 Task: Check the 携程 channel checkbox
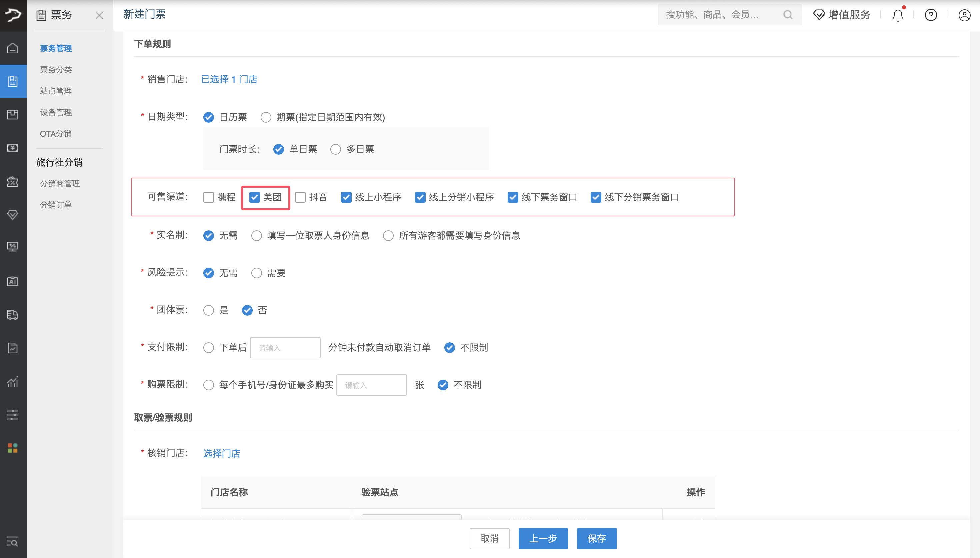coord(208,197)
